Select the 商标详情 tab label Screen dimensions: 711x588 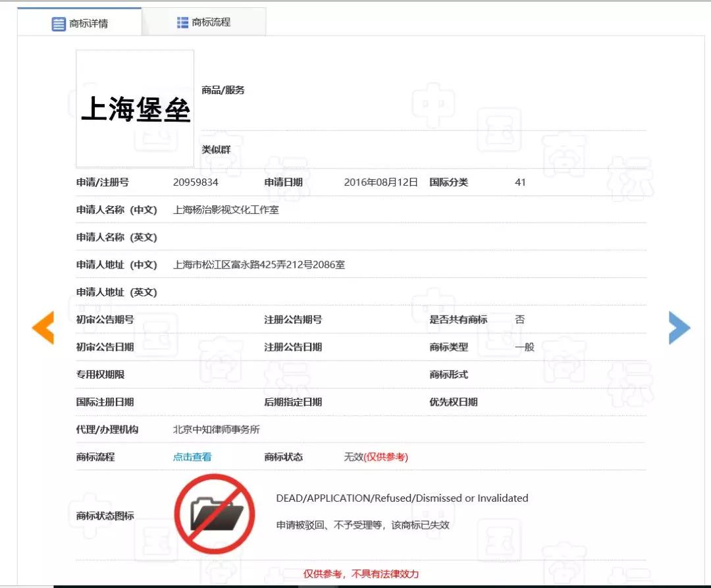pos(89,24)
